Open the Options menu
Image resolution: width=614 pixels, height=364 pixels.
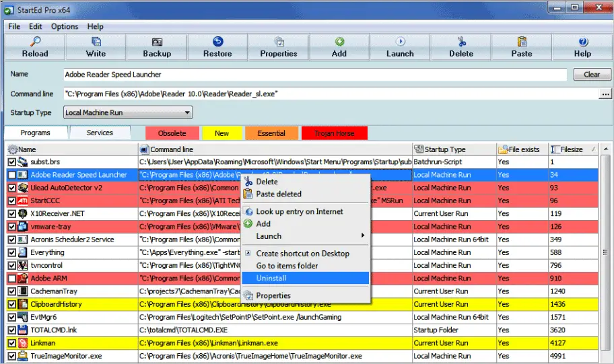pos(65,27)
